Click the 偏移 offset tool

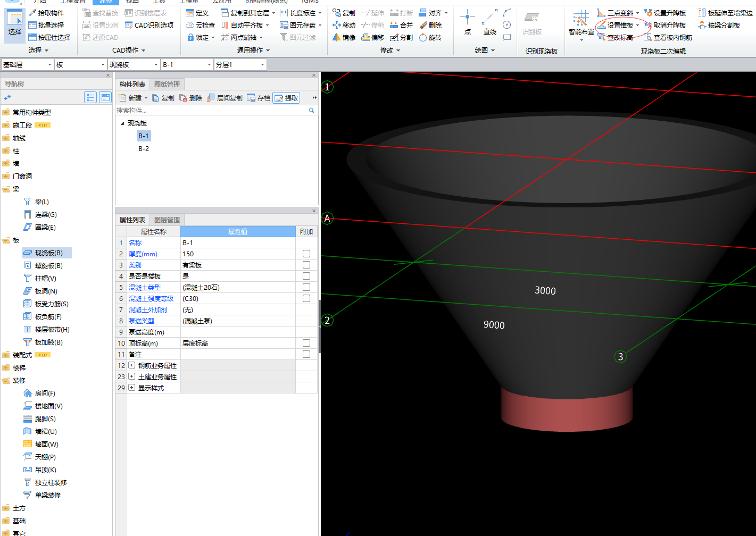372,37
